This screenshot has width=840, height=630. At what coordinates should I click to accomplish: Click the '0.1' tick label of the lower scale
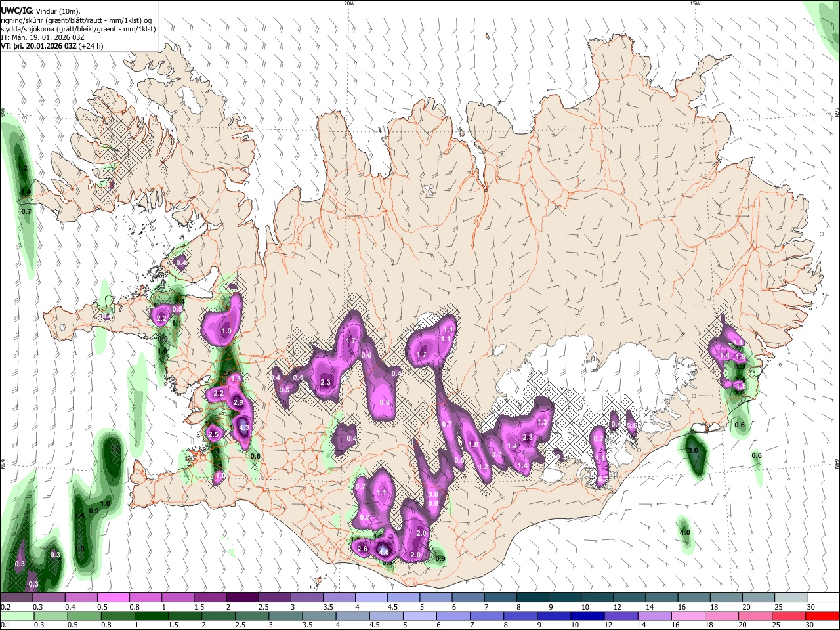pyautogui.click(x=5, y=625)
